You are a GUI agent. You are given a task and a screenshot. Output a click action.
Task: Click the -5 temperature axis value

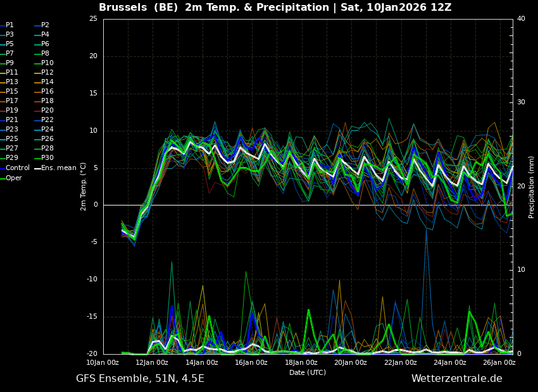[x=94, y=242]
